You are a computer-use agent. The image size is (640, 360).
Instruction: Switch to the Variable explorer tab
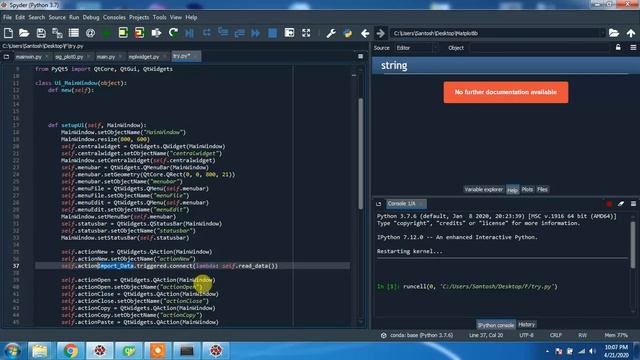tap(484, 189)
